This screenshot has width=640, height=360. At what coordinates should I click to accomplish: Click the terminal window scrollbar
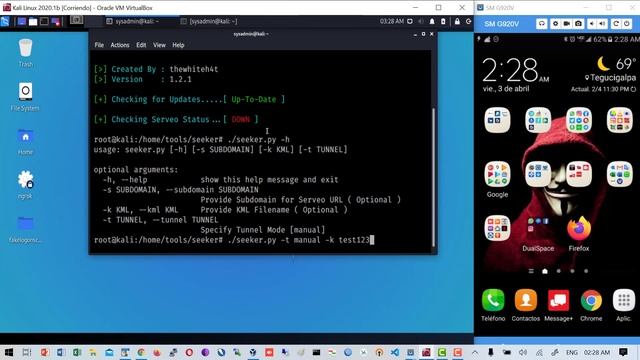click(434, 178)
